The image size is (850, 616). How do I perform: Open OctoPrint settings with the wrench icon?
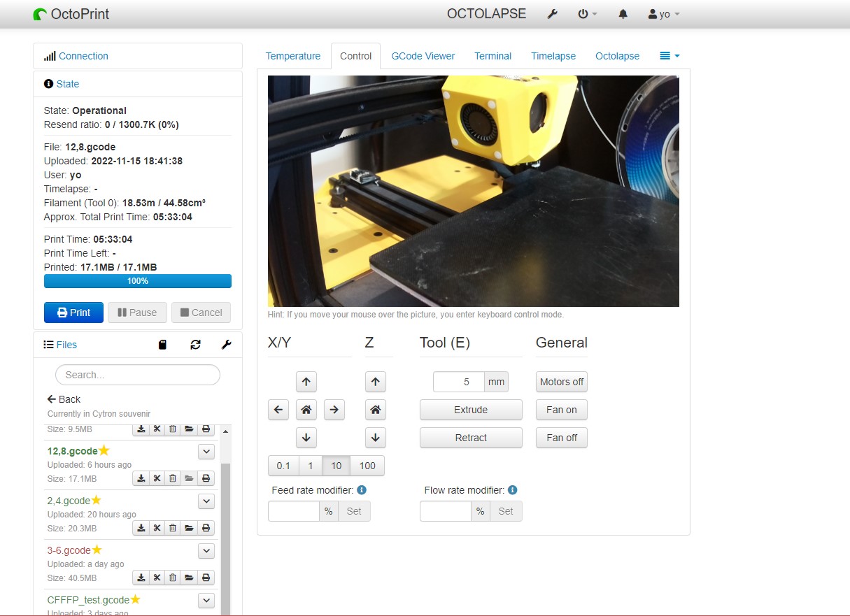553,13
